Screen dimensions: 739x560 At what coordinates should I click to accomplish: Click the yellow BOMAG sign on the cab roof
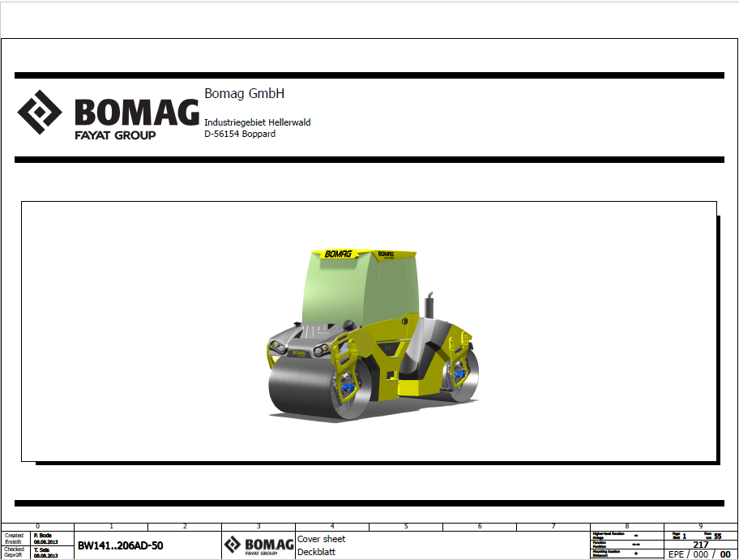click(x=338, y=254)
